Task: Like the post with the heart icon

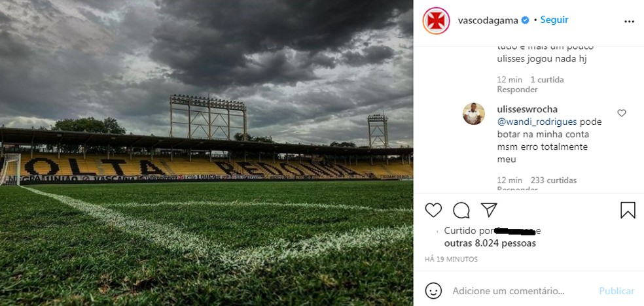Action: click(x=433, y=210)
